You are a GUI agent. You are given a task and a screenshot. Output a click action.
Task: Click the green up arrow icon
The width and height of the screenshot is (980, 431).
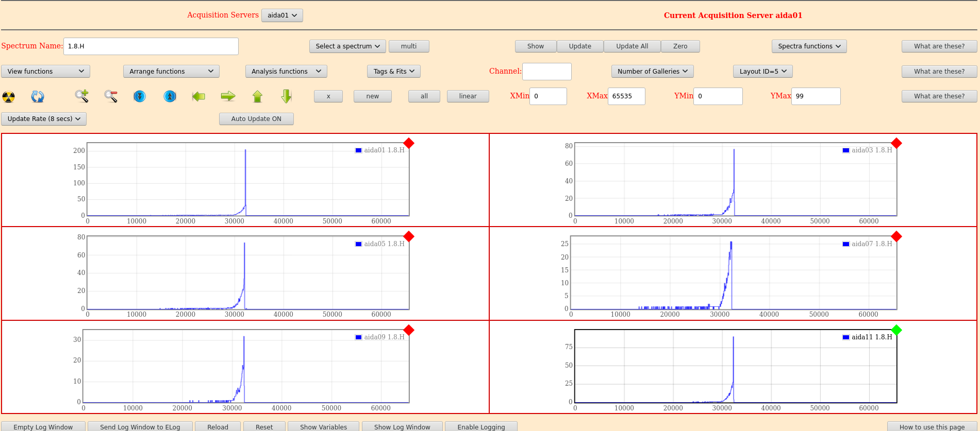257,96
